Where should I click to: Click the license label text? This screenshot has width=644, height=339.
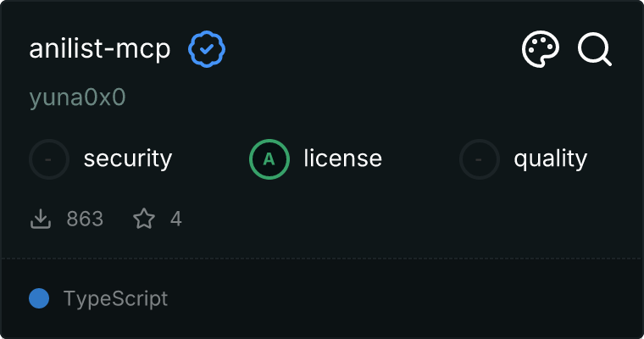pos(342,158)
